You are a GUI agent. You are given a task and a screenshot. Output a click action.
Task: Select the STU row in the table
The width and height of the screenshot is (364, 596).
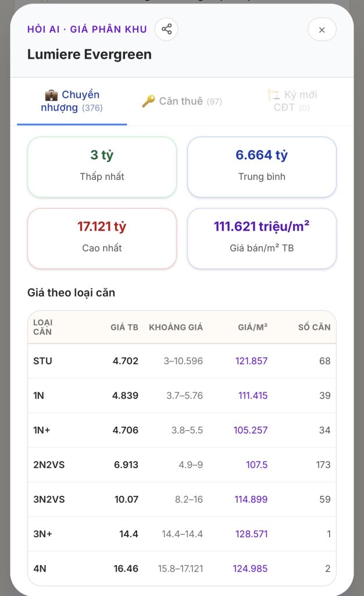182,361
